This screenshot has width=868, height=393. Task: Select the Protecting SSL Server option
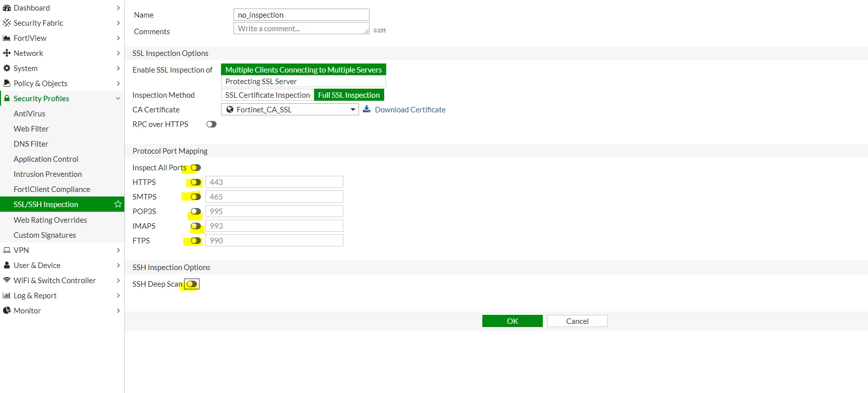(x=304, y=81)
